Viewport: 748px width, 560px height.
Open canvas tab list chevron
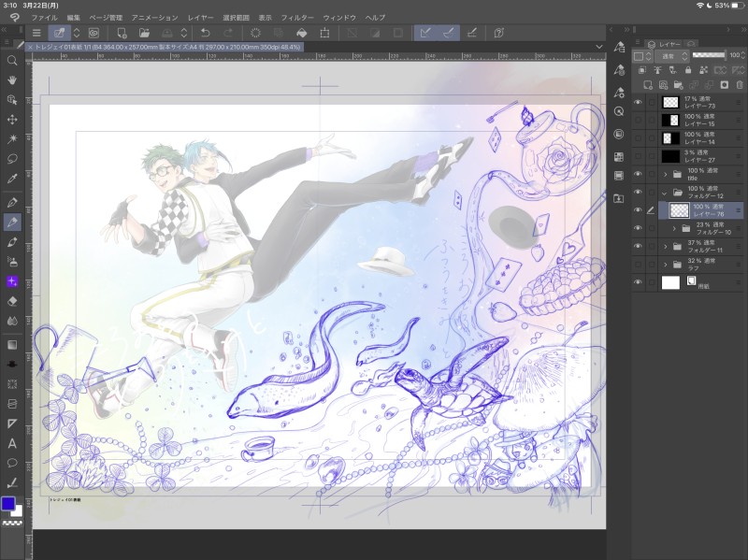pos(599,47)
